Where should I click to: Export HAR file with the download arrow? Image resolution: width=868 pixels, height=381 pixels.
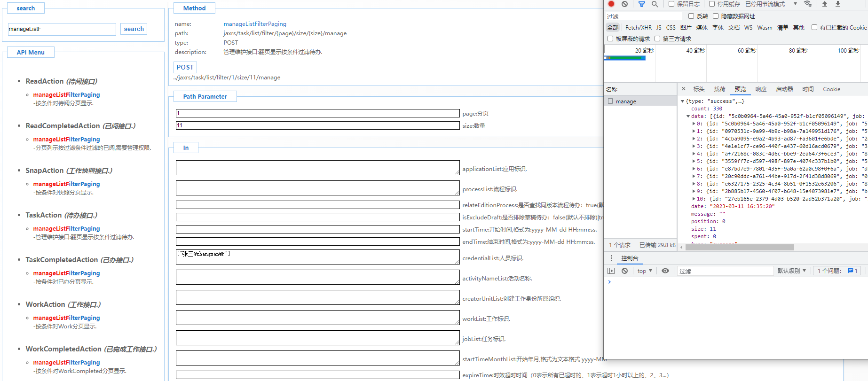837,4
